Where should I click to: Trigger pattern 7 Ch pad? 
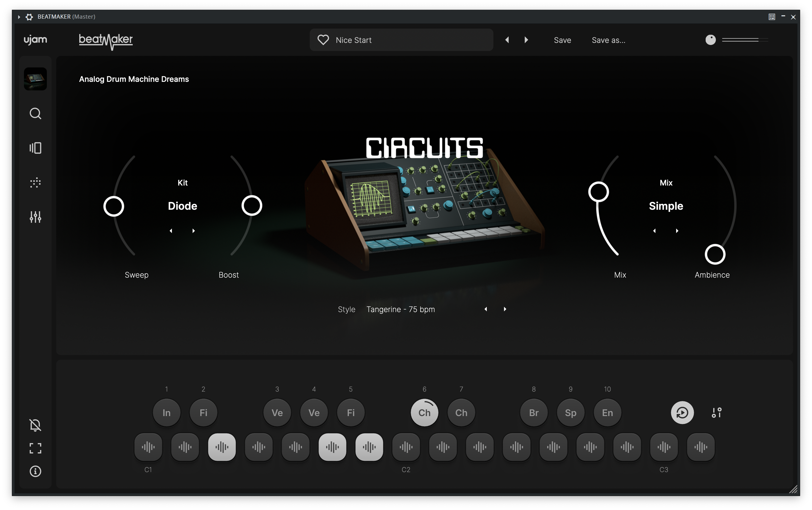coord(461,413)
